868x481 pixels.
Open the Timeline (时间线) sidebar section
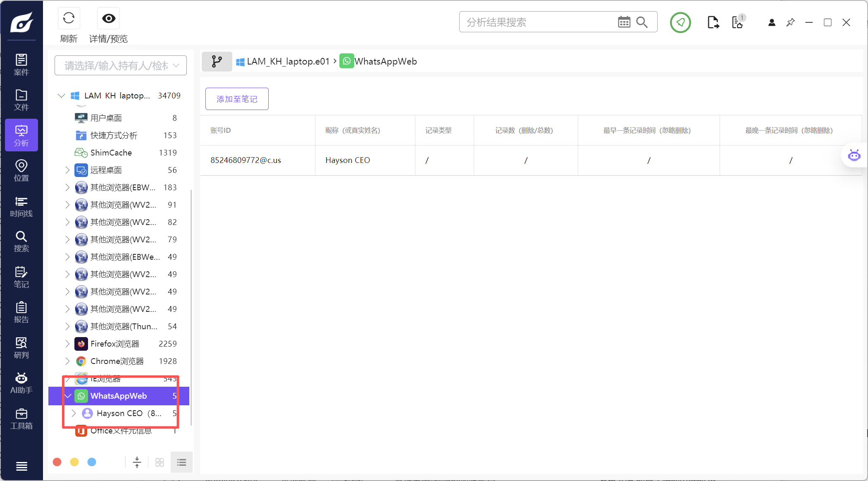pyautogui.click(x=21, y=206)
